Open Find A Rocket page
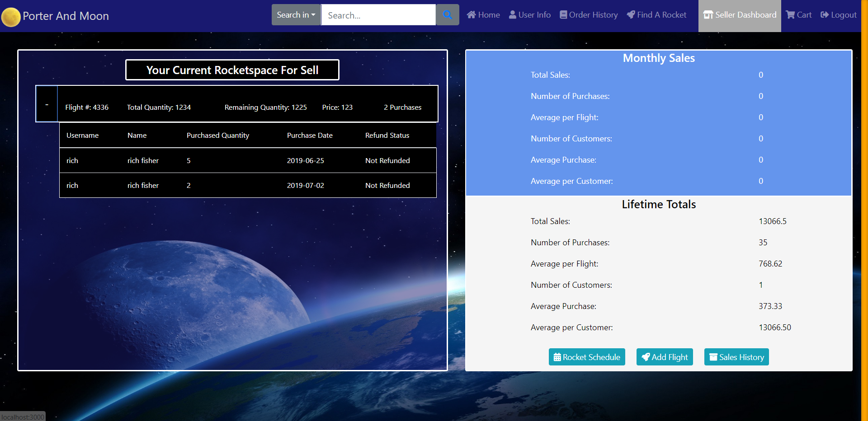The width and height of the screenshot is (868, 421). pyautogui.click(x=656, y=15)
